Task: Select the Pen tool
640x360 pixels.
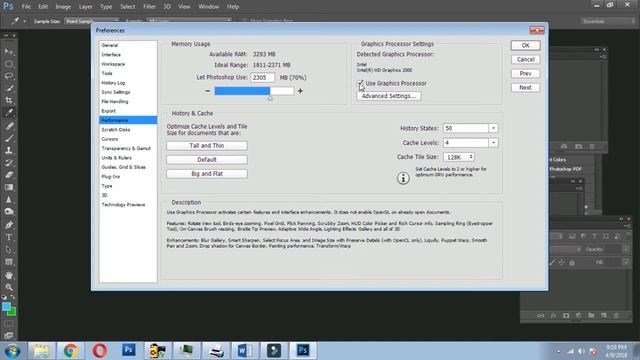Action: pos(9,225)
